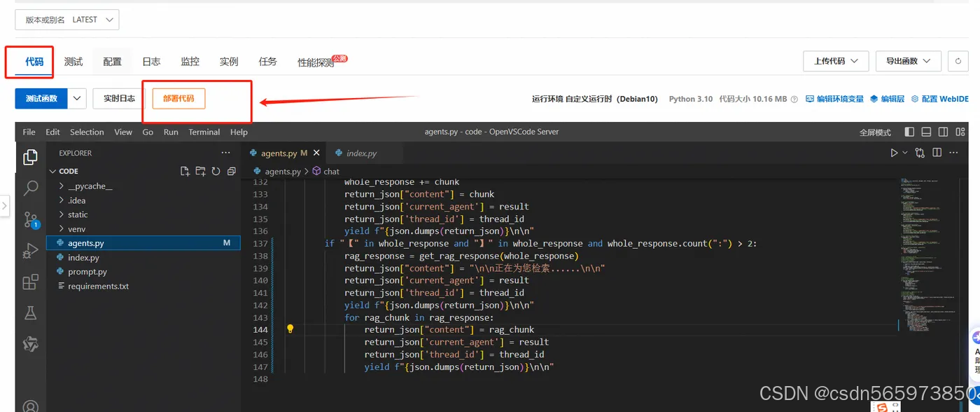Viewport: 980px width, 412px height.
Task: Open Source Control view with badge
Action: click(x=30, y=219)
